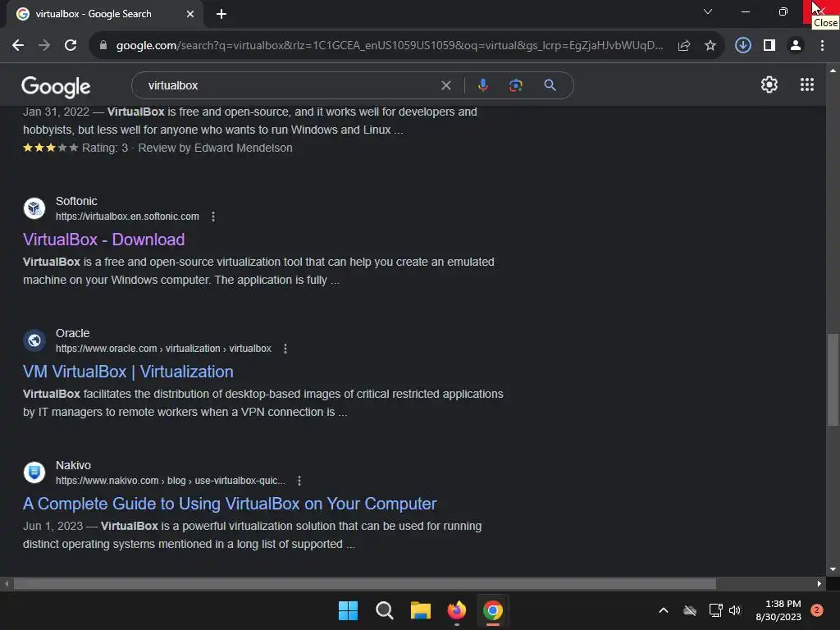Open VirtualBox - Download link
Screen dimensions: 840x630
104,240
